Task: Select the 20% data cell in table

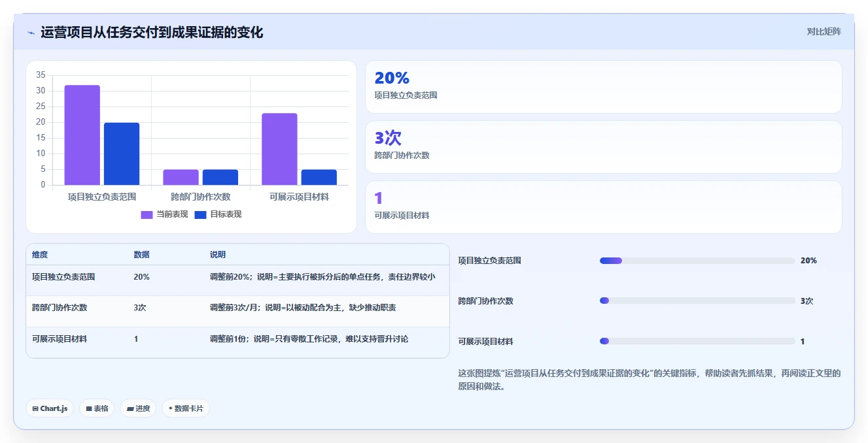Action: tap(141, 277)
